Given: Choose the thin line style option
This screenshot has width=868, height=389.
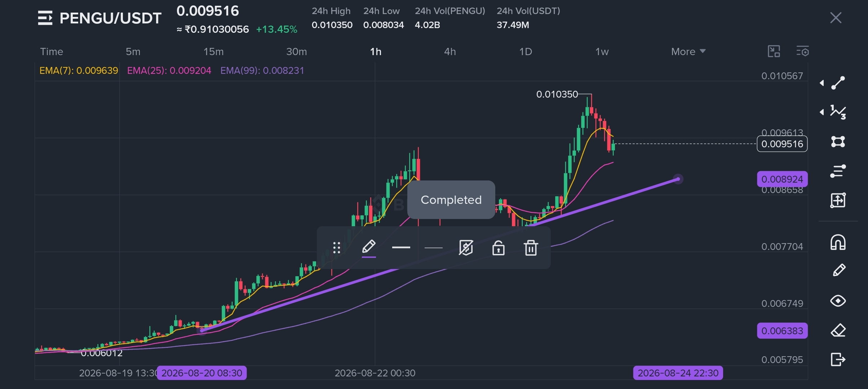Looking at the screenshot, I should [433, 247].
